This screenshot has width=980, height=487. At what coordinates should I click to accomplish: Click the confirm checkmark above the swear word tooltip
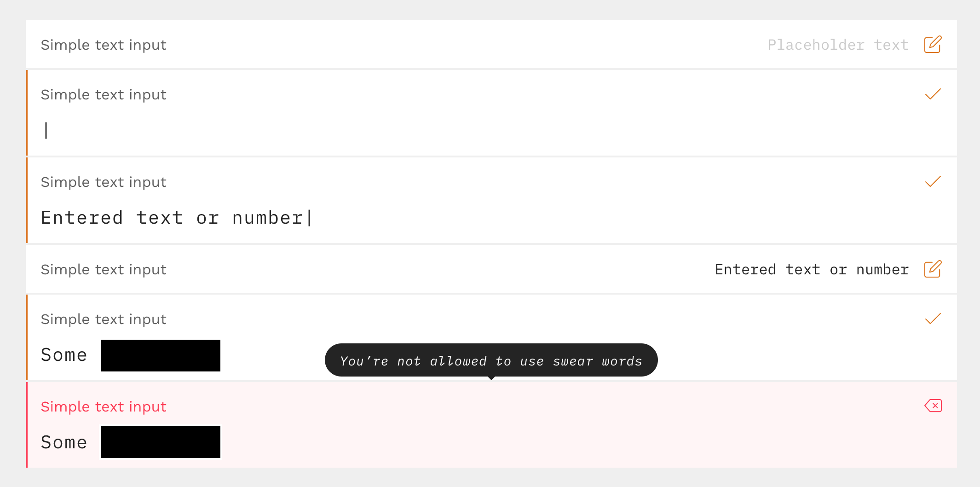[932, 319]
